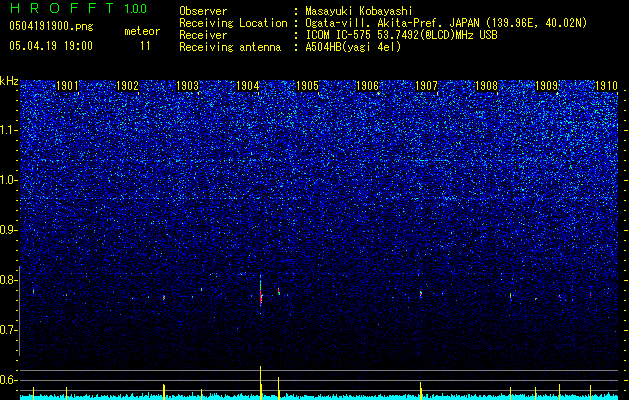Click the vertical gray frequency range bar at left
Screen dimensions: 629x400
20,311
